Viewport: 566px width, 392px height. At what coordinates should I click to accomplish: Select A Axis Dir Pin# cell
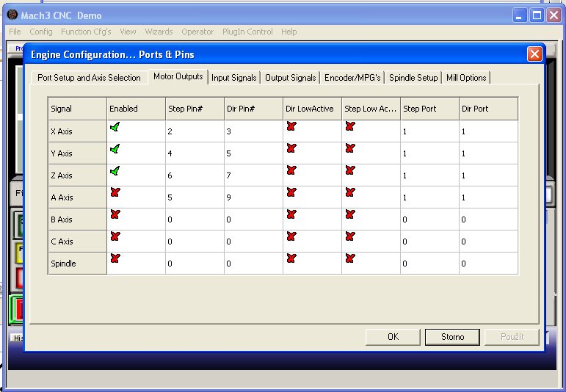click(x=253, y=197)
